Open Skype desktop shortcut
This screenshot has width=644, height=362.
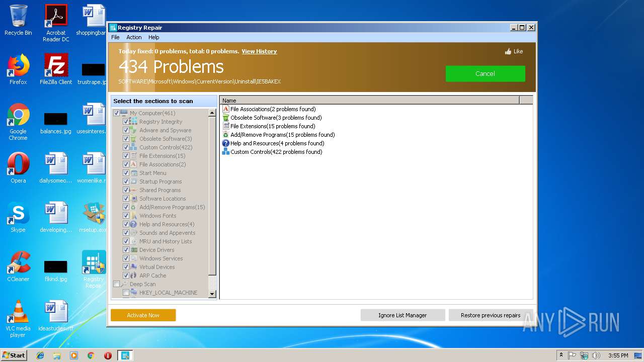click(x=18, y=217)
